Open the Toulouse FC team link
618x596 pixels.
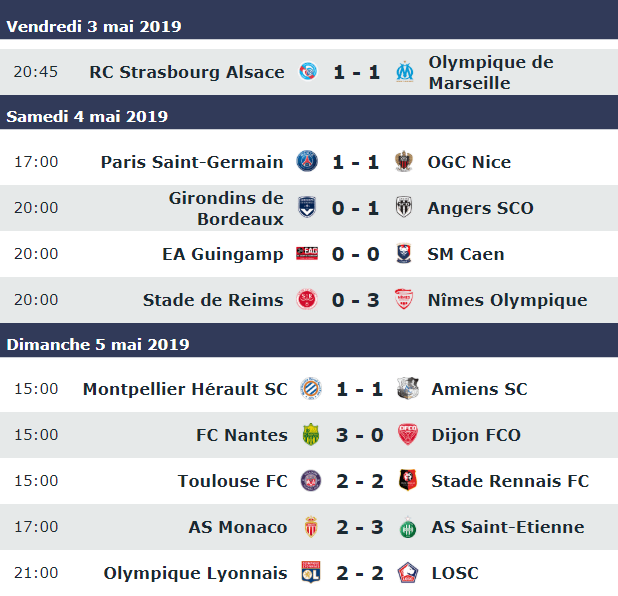click(x=233, y=481)
